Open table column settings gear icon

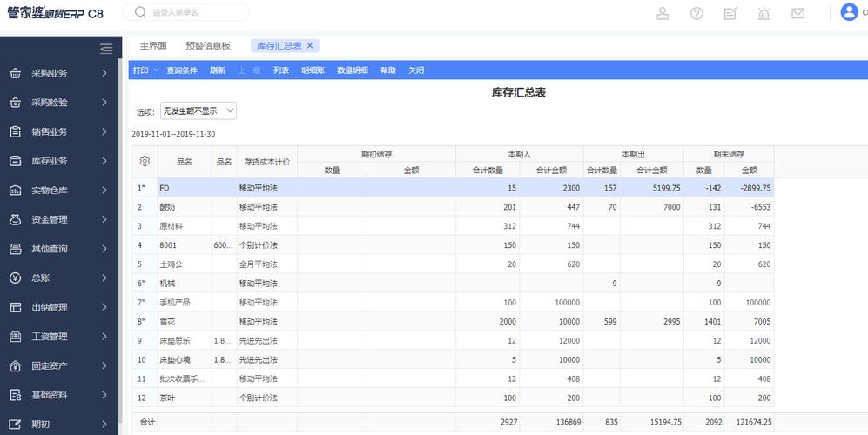tap(145, 161)
